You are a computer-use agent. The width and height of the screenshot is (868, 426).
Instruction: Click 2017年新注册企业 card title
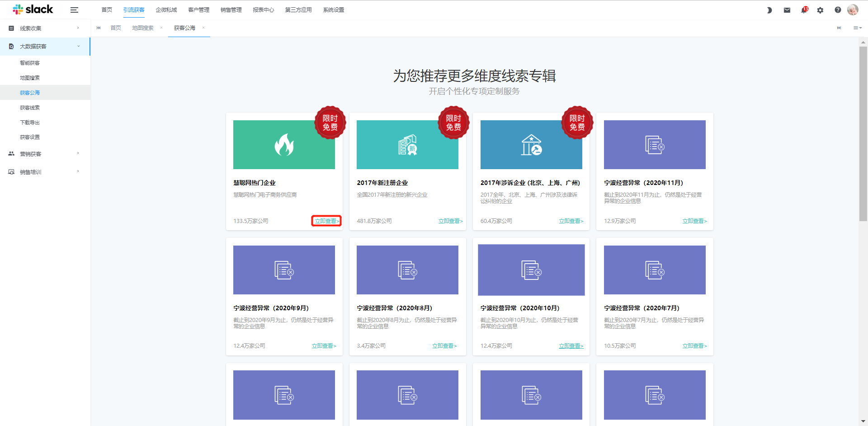click(x=382, y=183)
